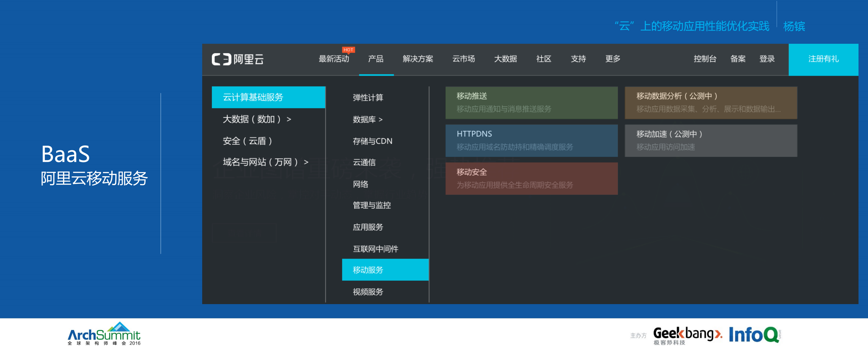Open the 移动安全 product card

coord(532,178)
